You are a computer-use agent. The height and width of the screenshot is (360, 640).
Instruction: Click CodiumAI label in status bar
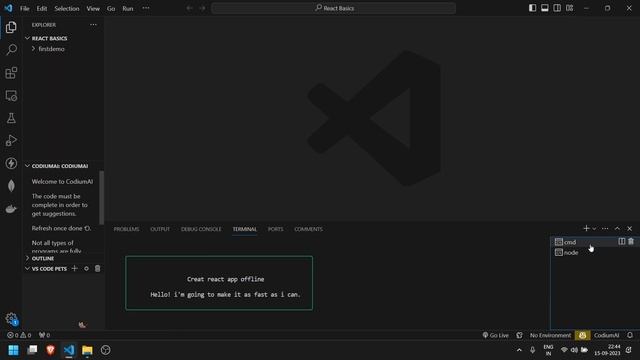point(607,335)
